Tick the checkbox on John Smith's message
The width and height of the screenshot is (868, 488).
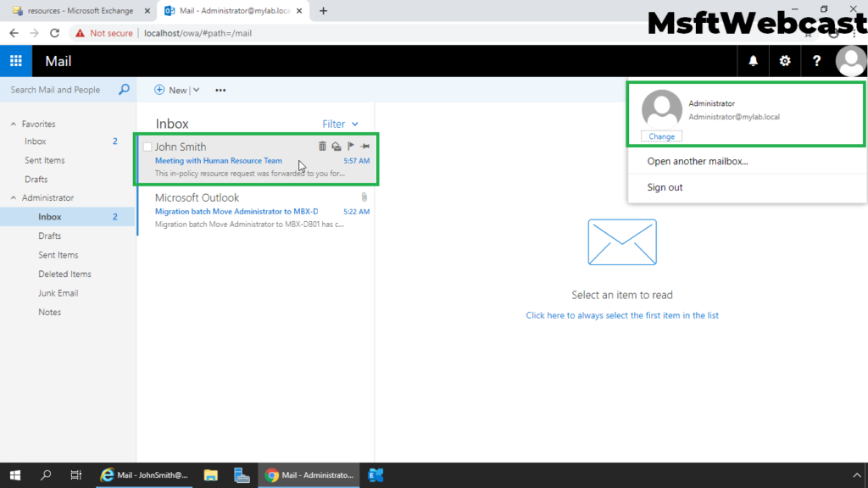point(147,147)
